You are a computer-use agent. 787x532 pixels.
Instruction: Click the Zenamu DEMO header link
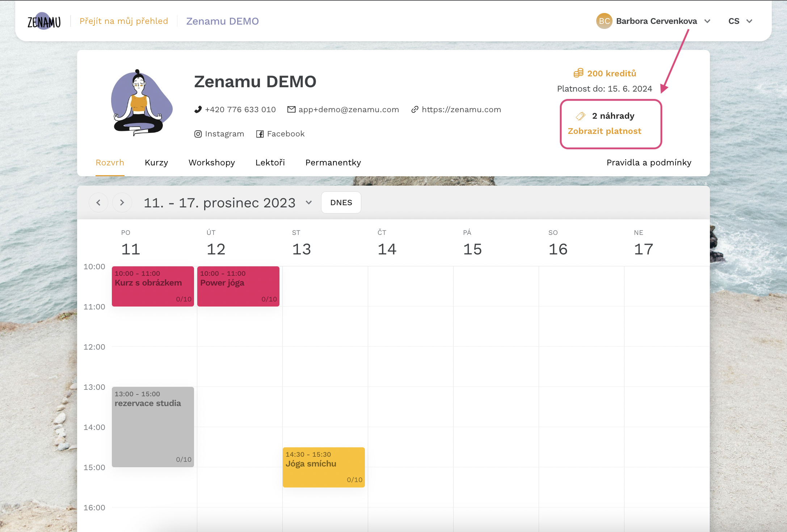tap(223, 21)
